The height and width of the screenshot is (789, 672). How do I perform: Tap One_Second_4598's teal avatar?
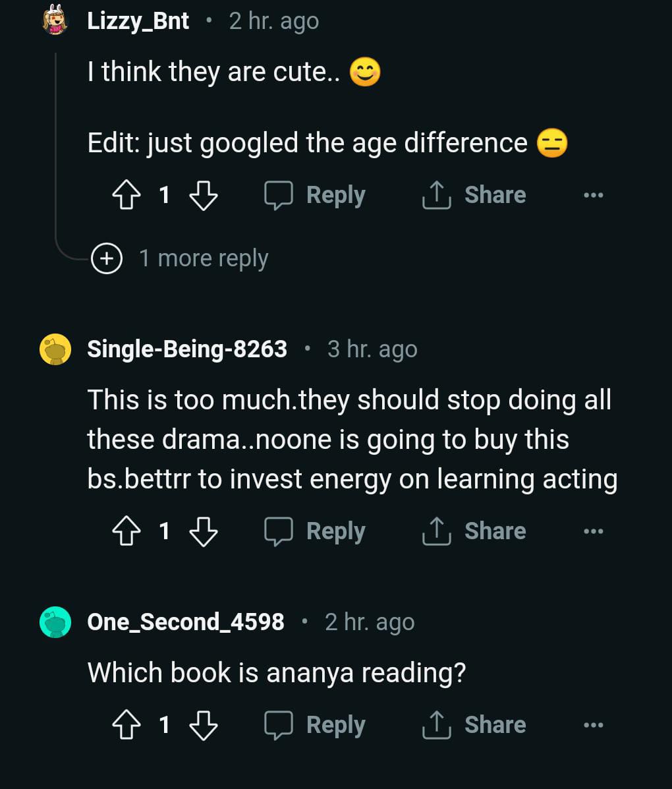(x=55, y=622)
